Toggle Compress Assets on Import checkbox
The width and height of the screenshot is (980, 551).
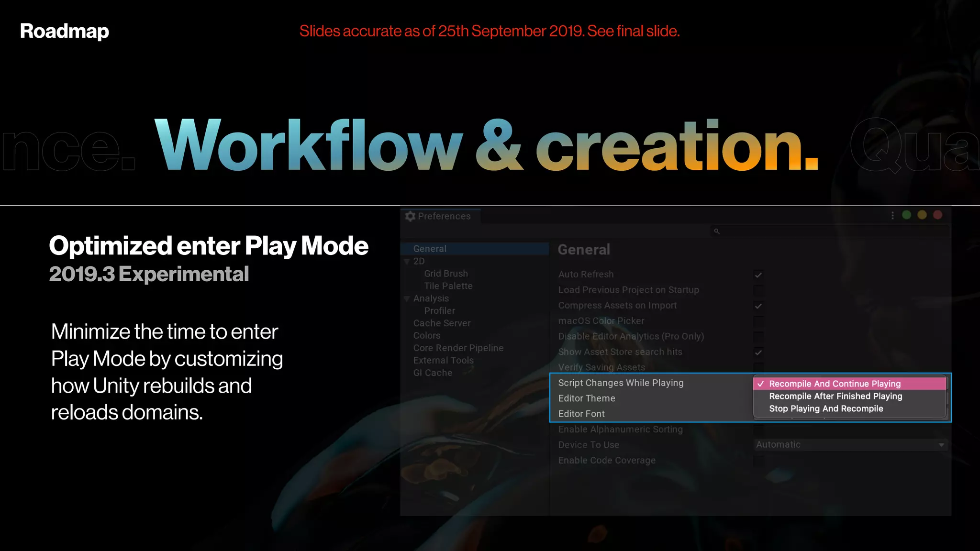point(758,306)
